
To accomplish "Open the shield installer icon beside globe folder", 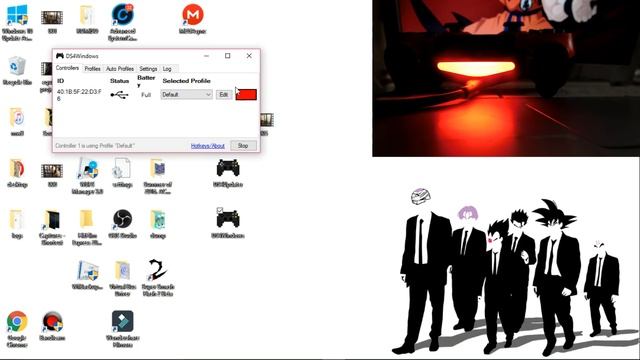I will [87, 274].
